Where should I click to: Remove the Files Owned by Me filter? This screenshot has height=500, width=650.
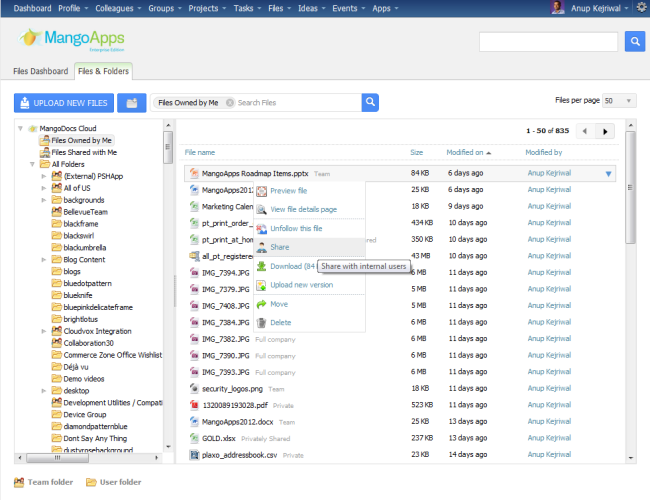pos(229,103)
